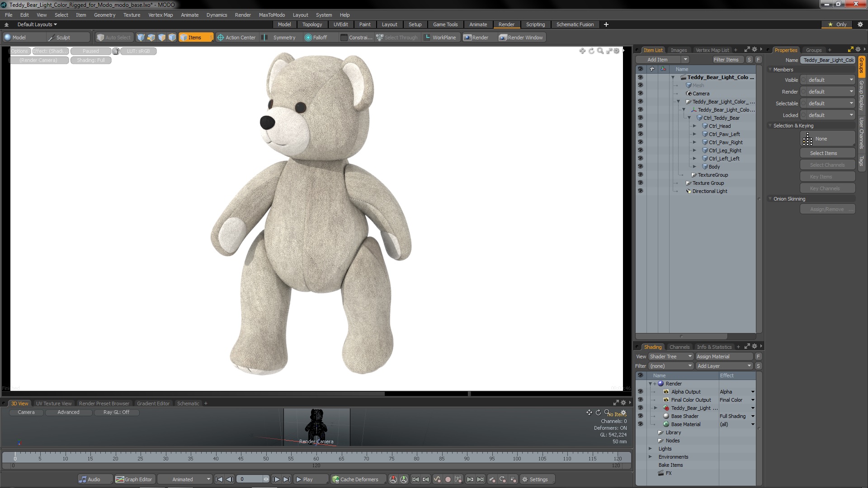Image resolution: width=868 pixels, height=488 pixels.
Task: Step to next frame
Action: [x=276, y=479]
